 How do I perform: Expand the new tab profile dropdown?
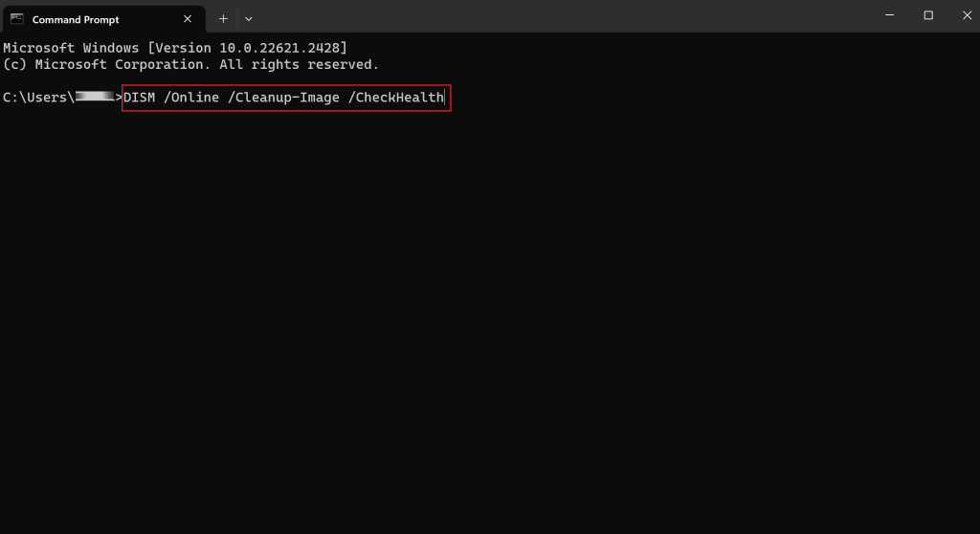coord(249,18)
